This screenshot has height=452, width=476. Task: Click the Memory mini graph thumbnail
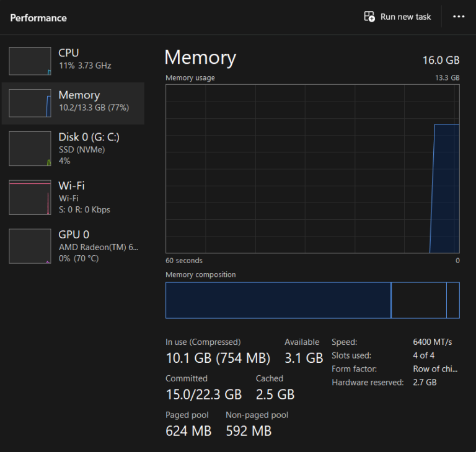coord(30,103)
